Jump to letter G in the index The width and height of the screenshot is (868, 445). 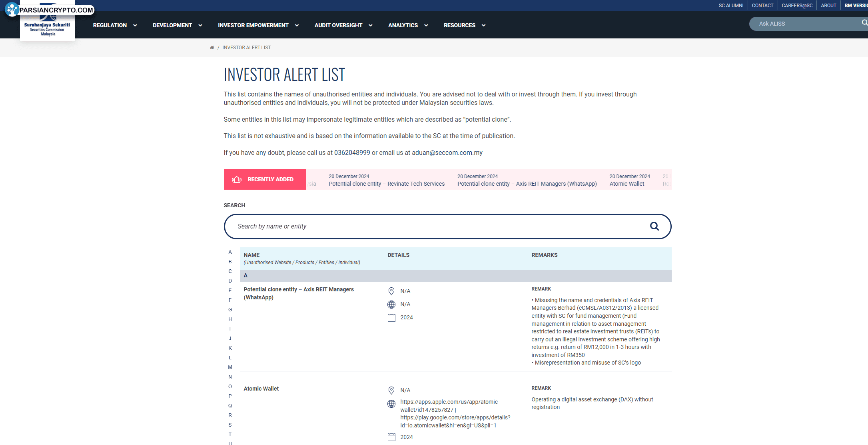(230, 310)
